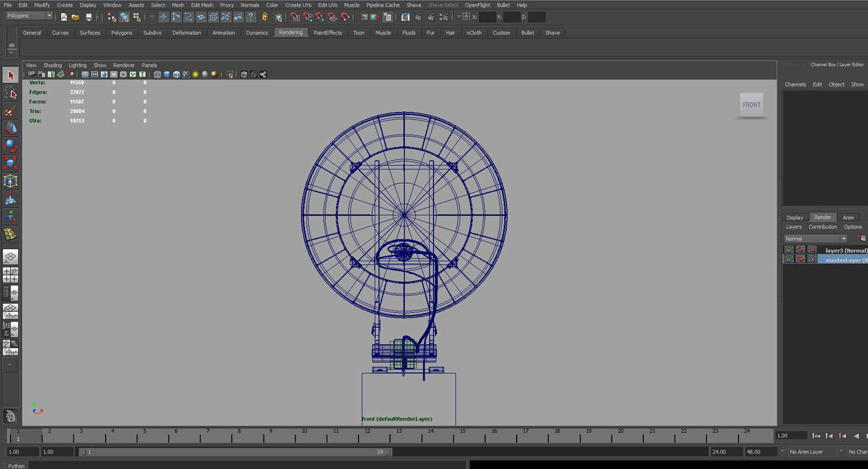Click frame 12 on the time slider

[367, 436]
